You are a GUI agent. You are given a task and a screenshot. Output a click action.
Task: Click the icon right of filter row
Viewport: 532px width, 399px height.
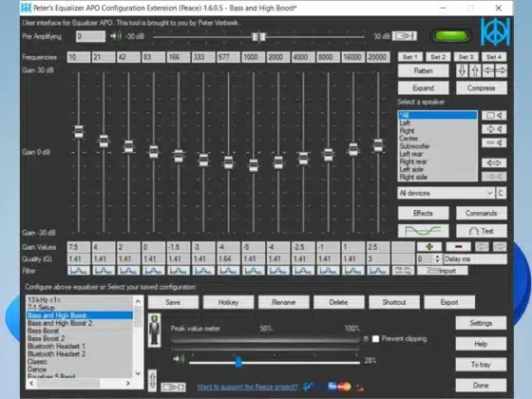[x=403, y=271]
